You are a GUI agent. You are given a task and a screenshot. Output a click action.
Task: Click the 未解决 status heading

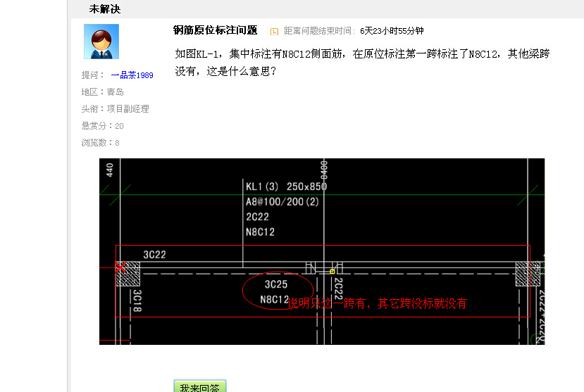[105, 9]
